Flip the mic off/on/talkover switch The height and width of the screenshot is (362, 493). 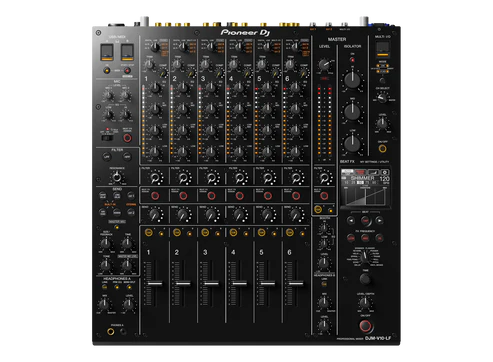[x=107, y=138]
